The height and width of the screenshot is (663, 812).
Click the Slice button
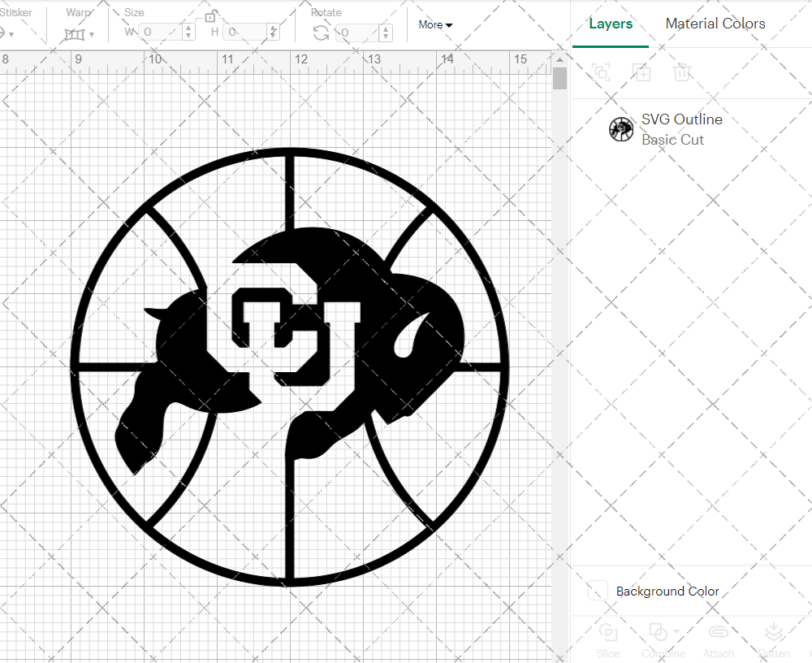607,640
